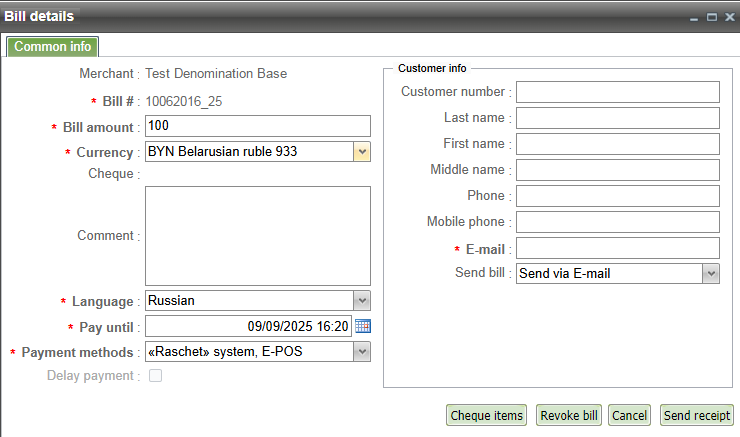
Task: Open the Send bill dropdown
Action: (x=710, y=274)
